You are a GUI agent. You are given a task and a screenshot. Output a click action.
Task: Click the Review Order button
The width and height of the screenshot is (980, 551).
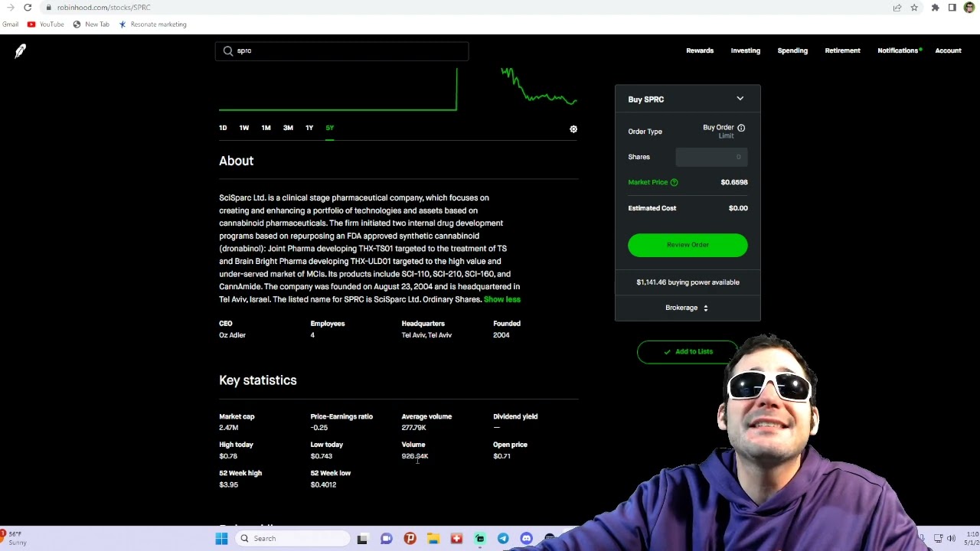pyautogui.click(x=688, y=245)
